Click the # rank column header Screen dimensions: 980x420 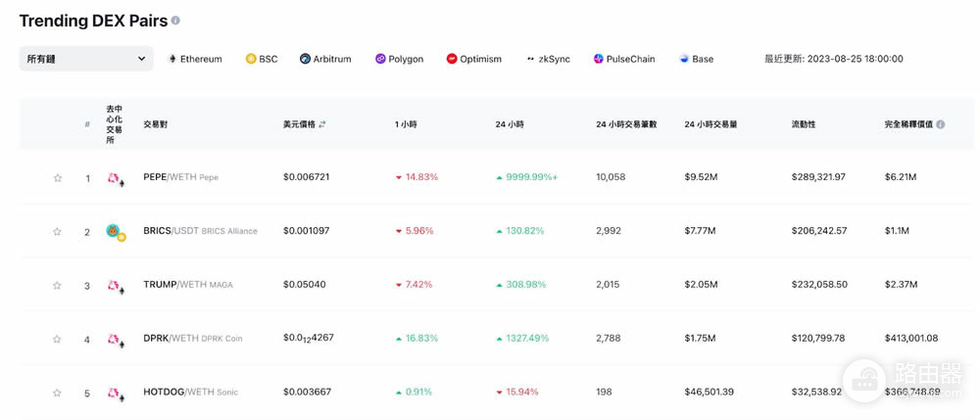pyautogui.click(x=87, y=124)
